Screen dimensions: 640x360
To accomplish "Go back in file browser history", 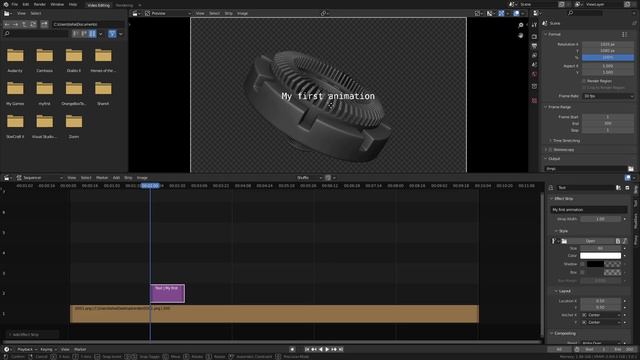I will (x=7, y=24).
